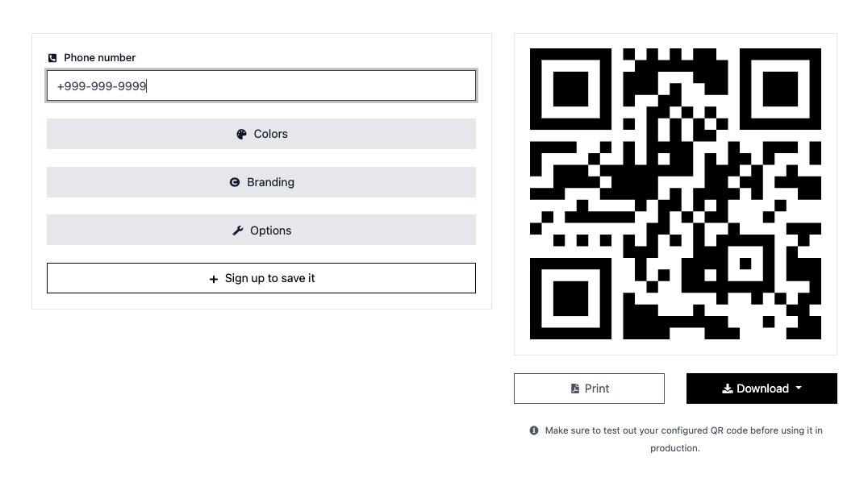Expand the Colors customization section

point(261,134)
